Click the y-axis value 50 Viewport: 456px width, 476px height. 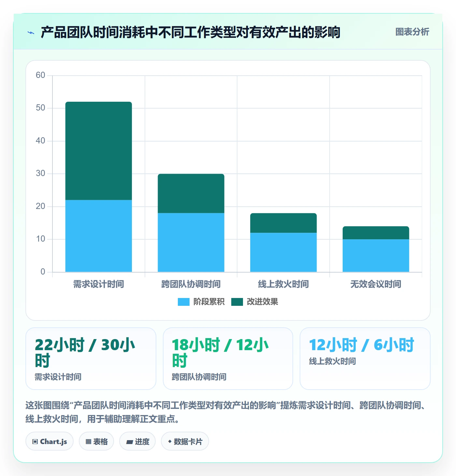tap(40, 108)
